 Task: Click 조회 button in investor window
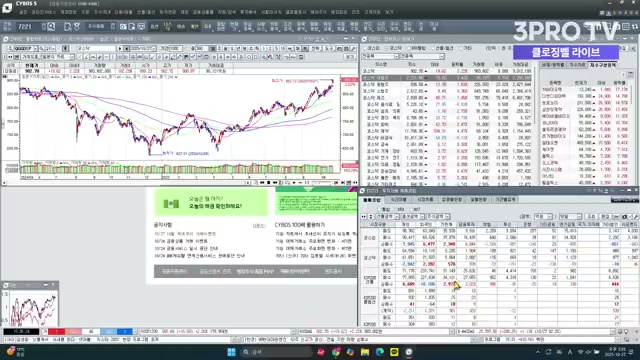591,216
